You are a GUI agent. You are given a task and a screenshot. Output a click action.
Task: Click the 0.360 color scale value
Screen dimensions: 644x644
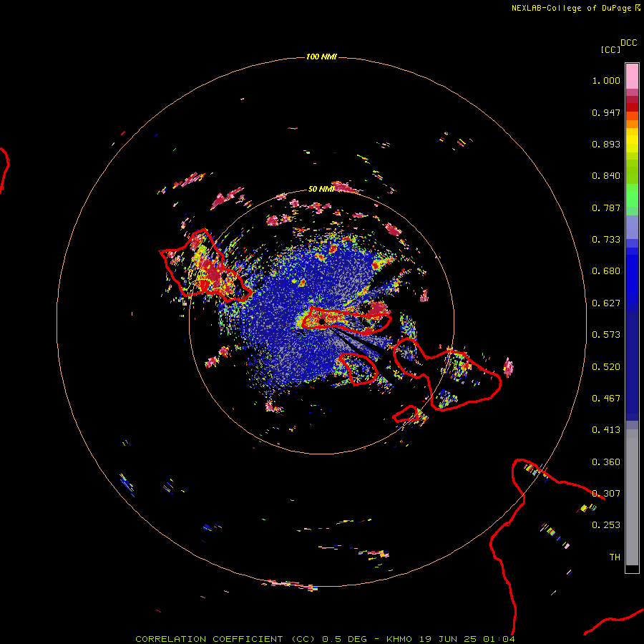[x=606, y=462]
